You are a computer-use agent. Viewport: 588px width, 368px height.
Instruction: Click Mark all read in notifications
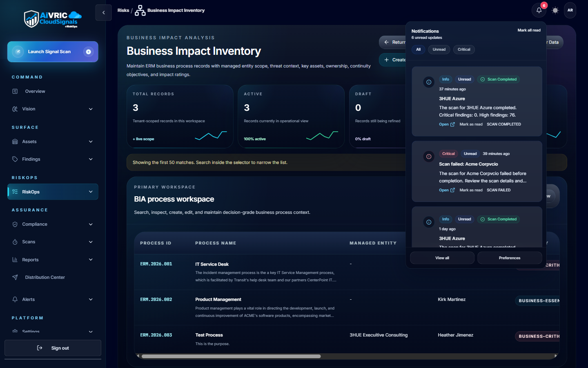(x=529, y=30)
